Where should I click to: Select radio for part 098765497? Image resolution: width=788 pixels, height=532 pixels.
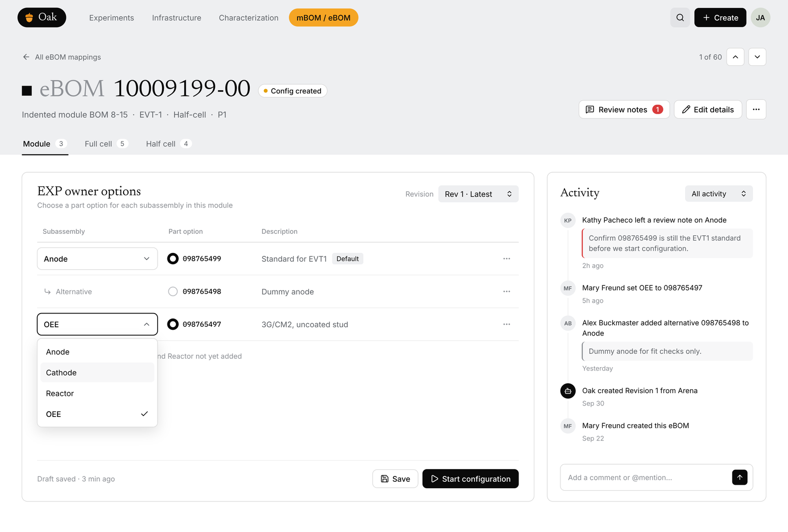[173, 324]
